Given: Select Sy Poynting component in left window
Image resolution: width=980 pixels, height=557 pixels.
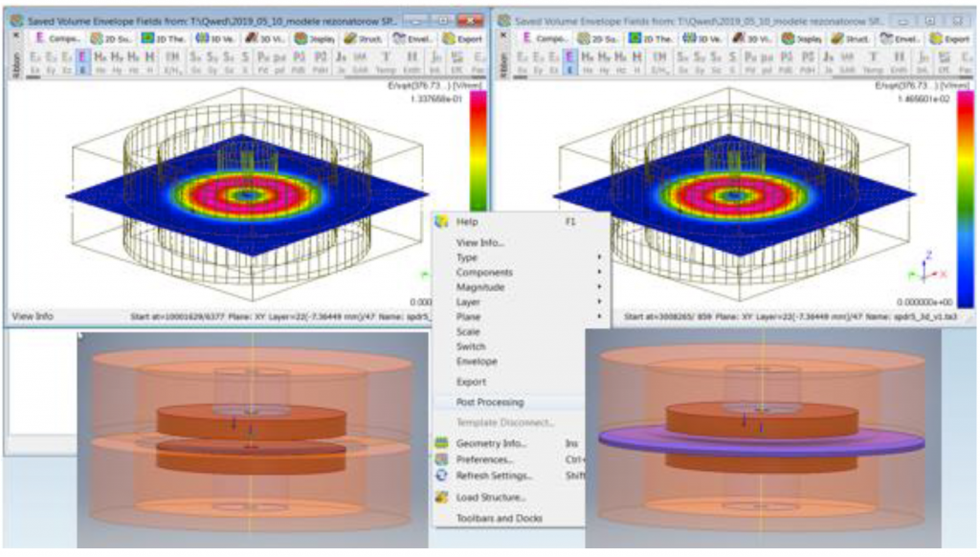Looking at the screenshot, I should click(x=212, y=62).
